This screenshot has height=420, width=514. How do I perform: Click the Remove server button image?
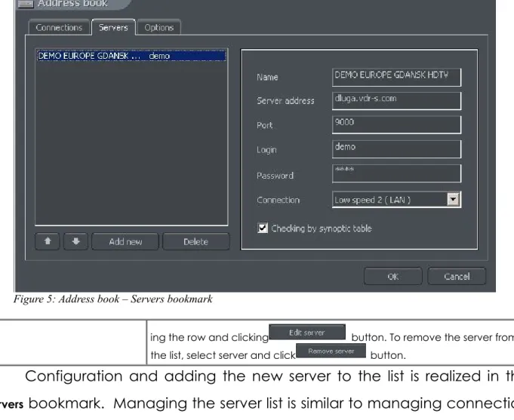click(331, 351)
